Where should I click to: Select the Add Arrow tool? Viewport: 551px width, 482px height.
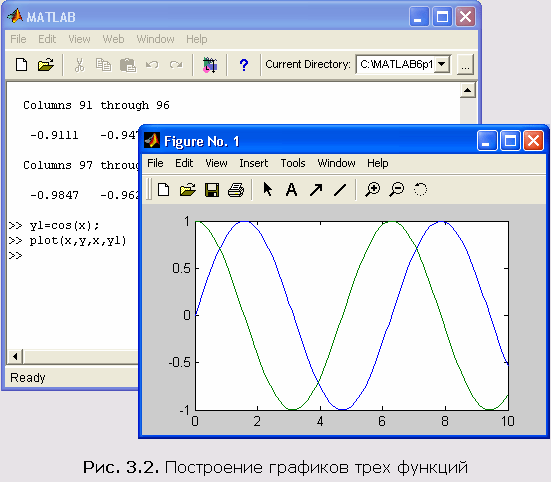(x=316, y=190)
